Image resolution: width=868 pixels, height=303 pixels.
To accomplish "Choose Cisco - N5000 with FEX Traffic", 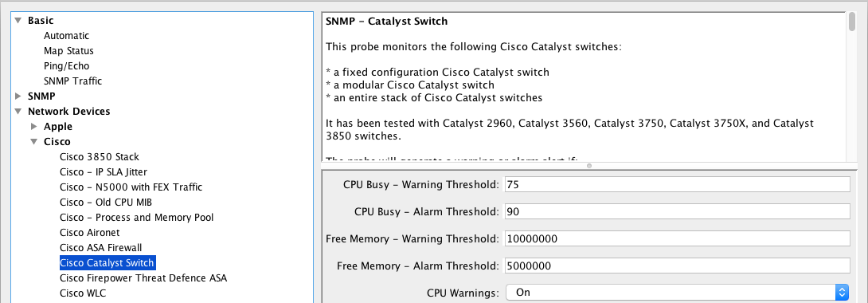I will tap(131, 187).
